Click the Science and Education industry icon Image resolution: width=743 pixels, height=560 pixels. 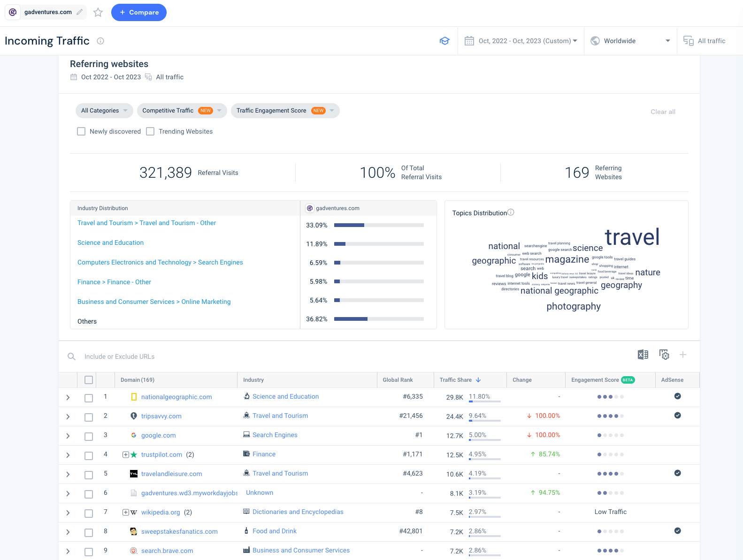tap(246, 396)
